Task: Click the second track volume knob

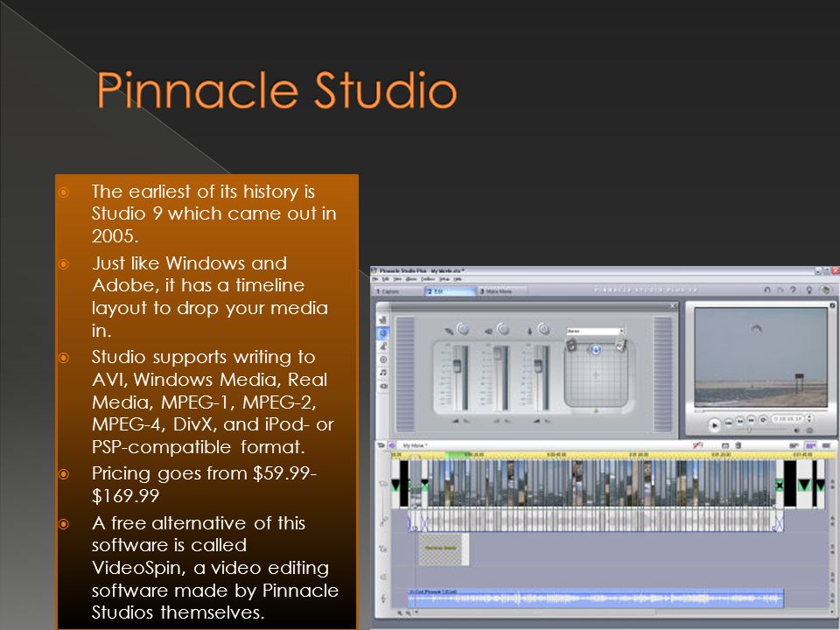Action: 503,329
